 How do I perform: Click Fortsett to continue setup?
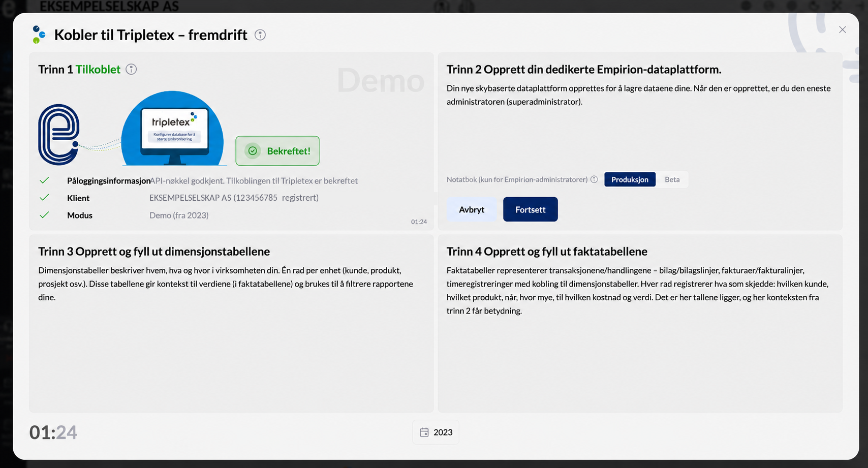click(x=530, y=209)
